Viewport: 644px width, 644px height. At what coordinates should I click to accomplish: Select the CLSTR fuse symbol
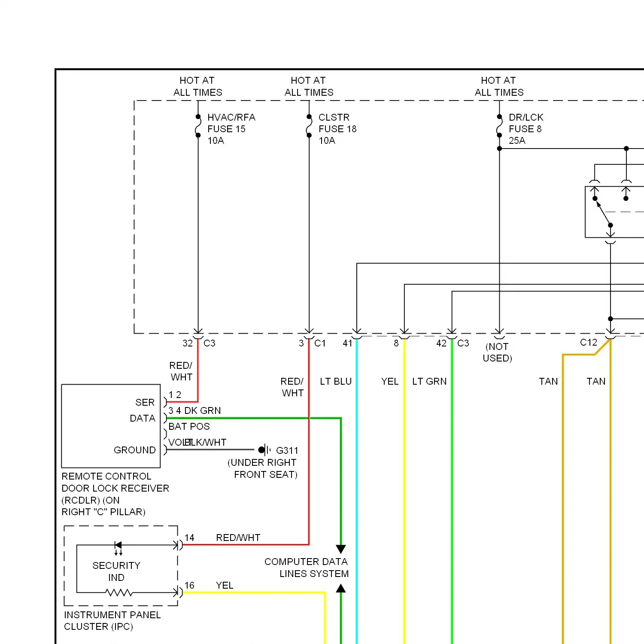pos(309,126)
